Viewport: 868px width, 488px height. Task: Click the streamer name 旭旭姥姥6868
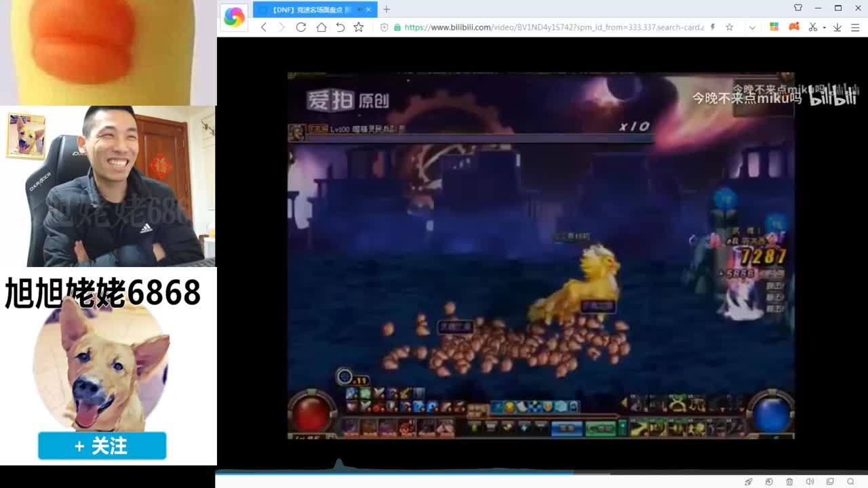click(x=103, y=293)
